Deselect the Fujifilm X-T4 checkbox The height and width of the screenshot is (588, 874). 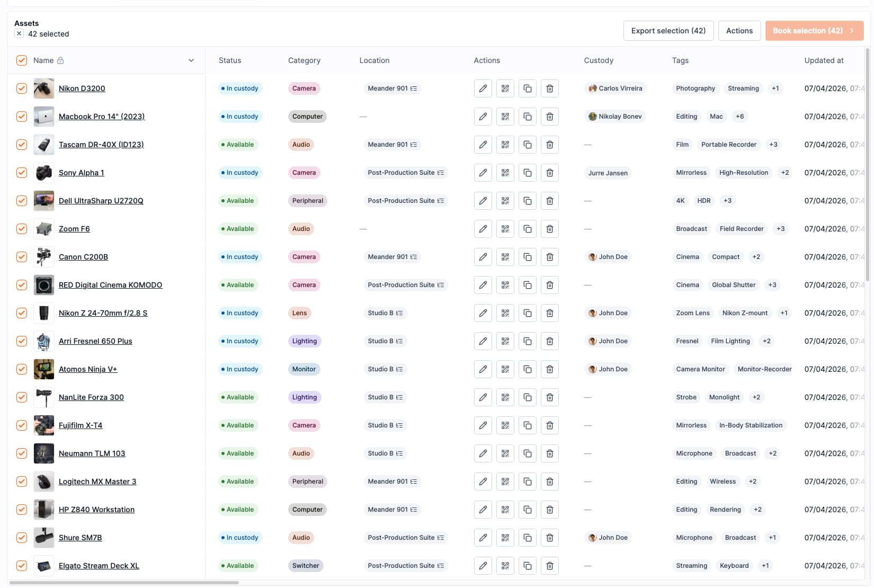pyautogui.click(x=22, y=425)
